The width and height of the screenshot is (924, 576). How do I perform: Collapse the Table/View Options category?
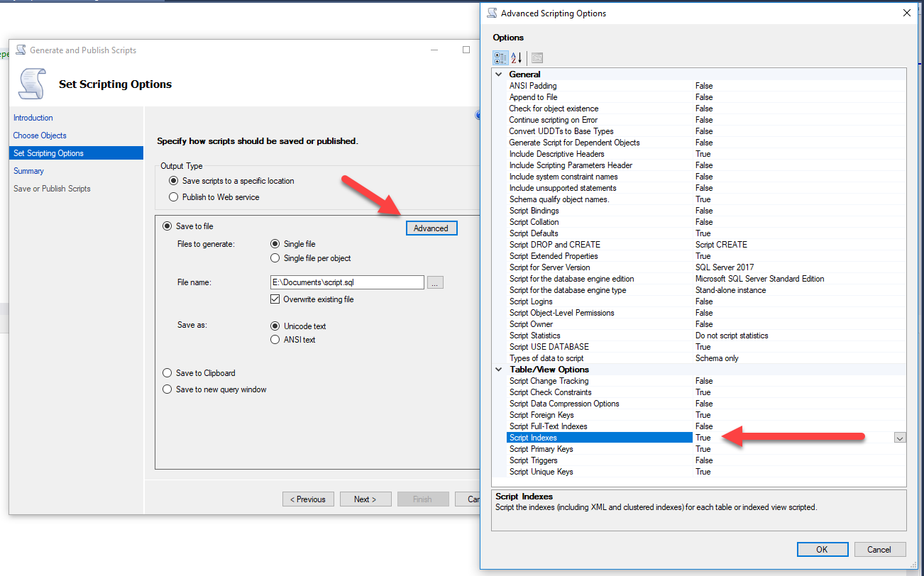tap(499, 370)
